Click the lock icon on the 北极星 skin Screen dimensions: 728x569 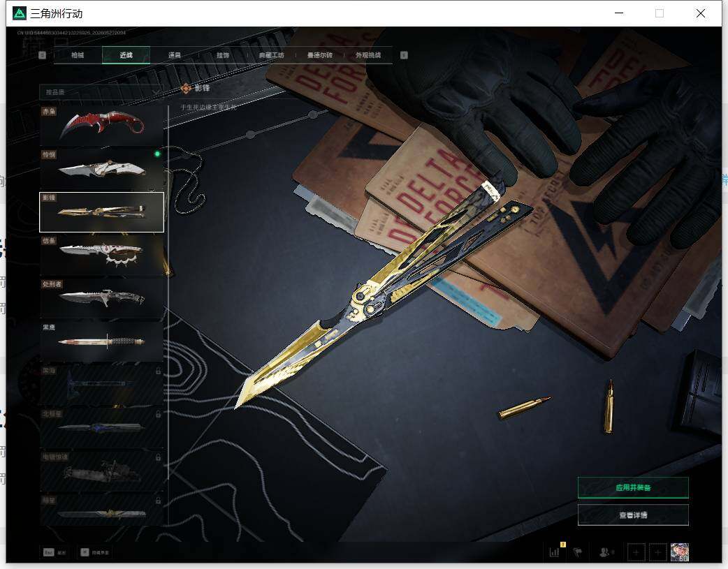tap(159, 414)
